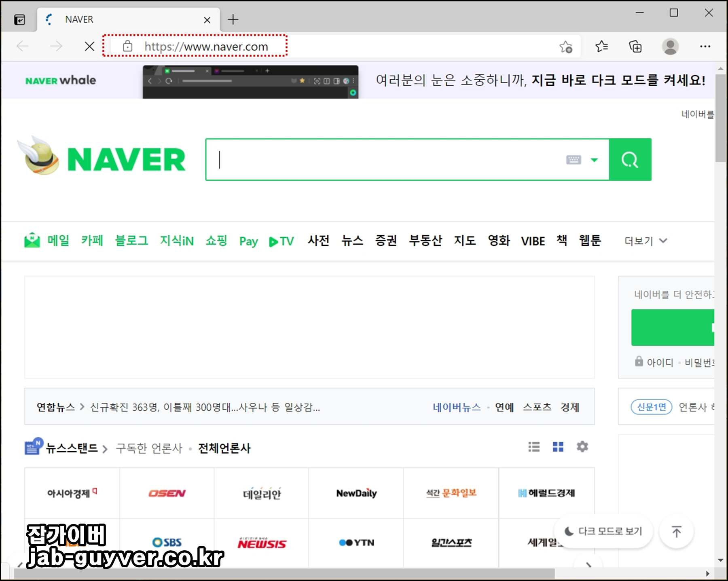The height and width of the screenshot is (581, 728).
Task: Open the VIBE menu link
Action: (533, 241)
